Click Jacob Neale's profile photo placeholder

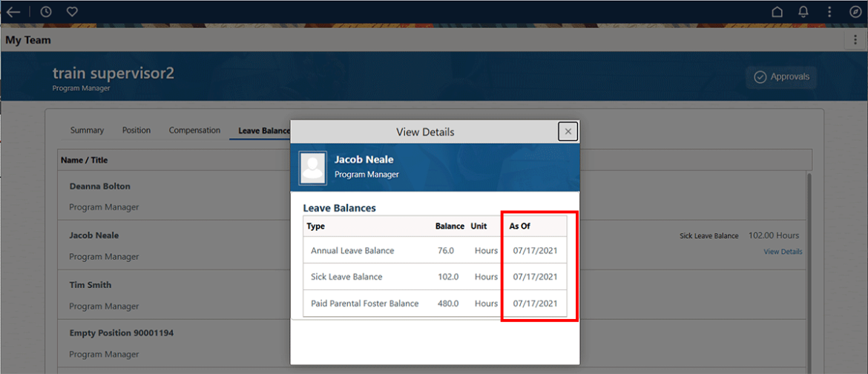coord(313,168)
